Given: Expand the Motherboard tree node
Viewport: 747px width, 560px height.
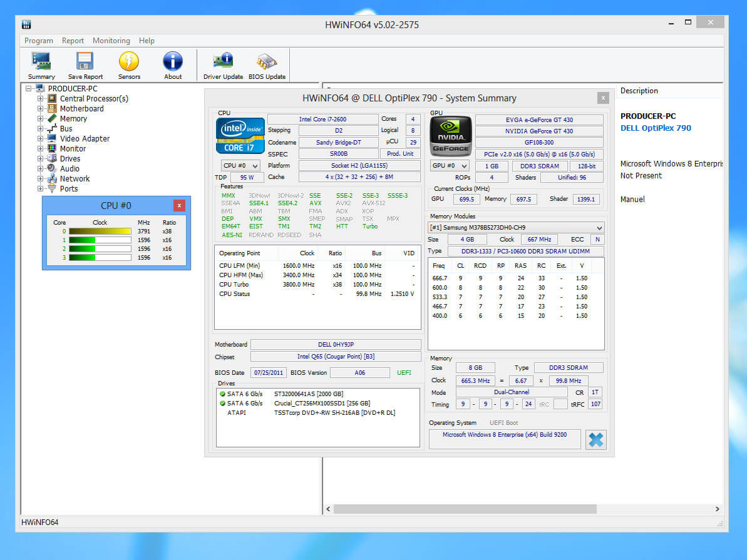Looking at the screenshot, I should tap(41, 109).
